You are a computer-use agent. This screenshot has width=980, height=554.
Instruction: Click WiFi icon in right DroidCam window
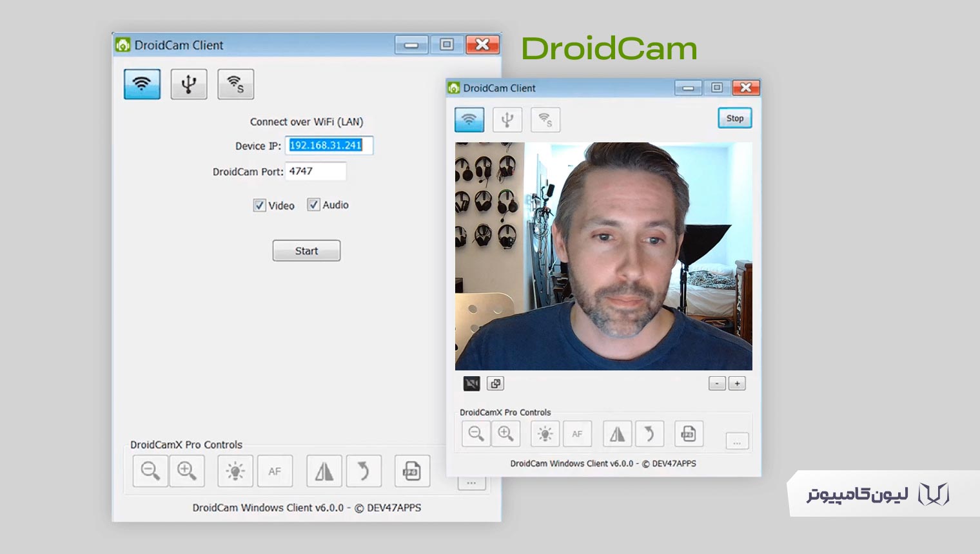[x=469, y=119]
